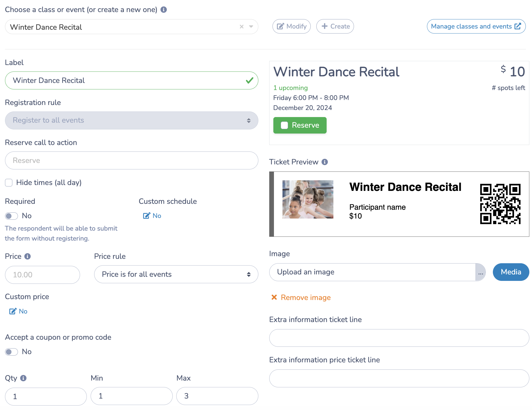Click the Label input field
This screenshot has height=410, width=532.
coord(132,81)
